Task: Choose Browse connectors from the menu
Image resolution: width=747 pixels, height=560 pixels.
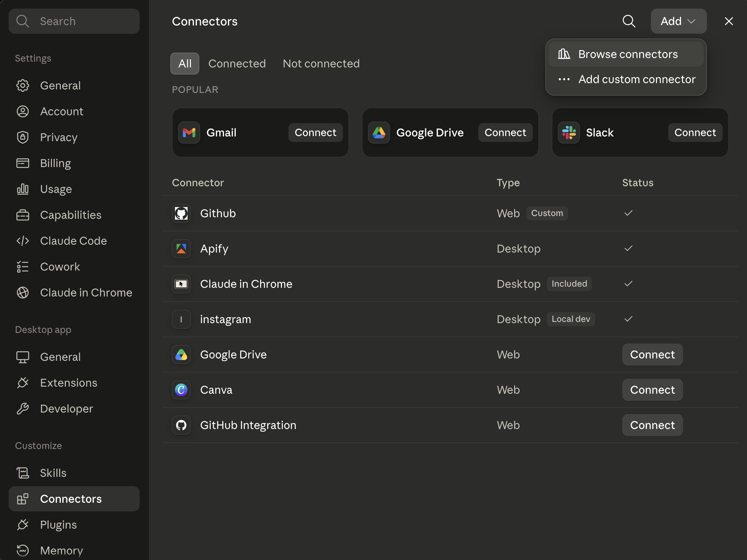Action: tap(626, 54)
